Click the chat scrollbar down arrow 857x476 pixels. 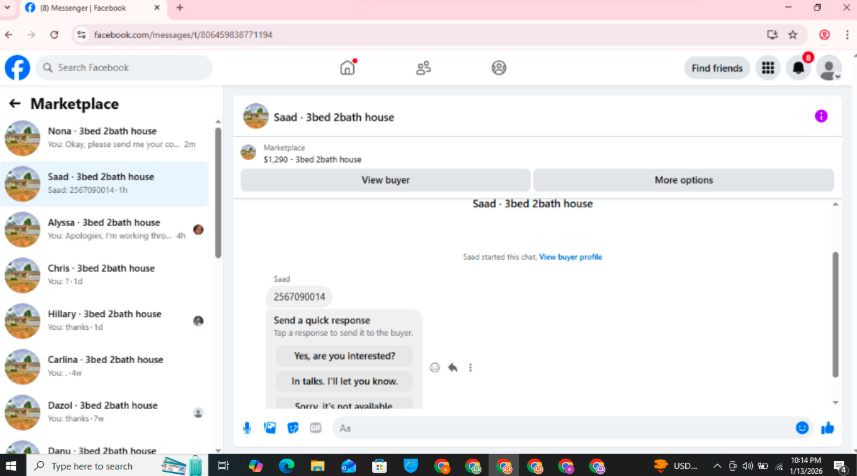coord(835,403)
